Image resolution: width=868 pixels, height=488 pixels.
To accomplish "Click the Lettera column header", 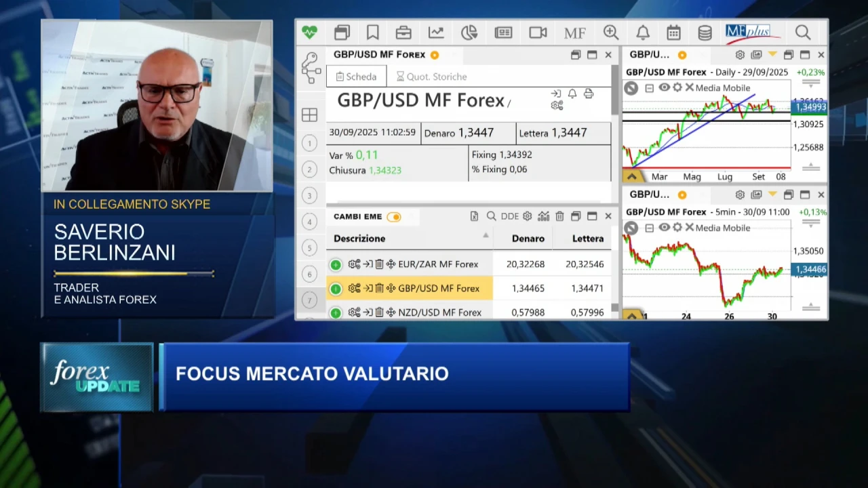I will [x=587, y=239].
